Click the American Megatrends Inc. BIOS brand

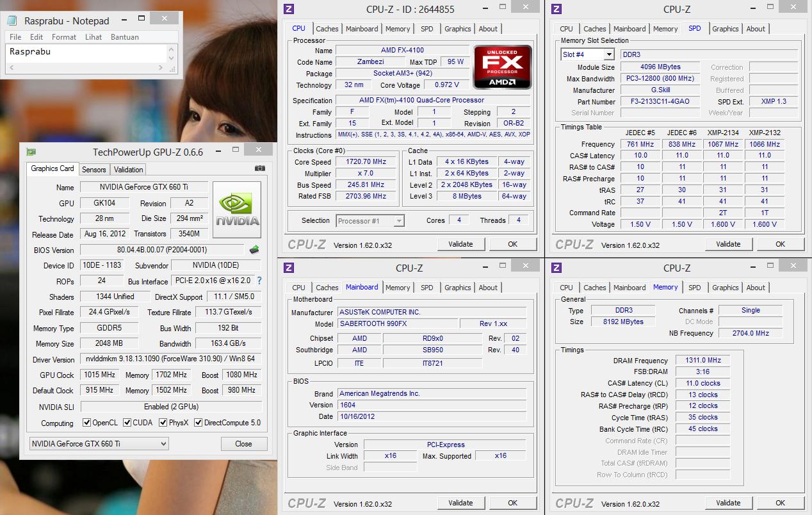click(x=432, y=393)
